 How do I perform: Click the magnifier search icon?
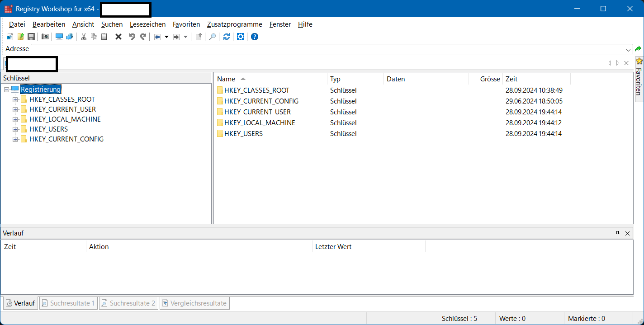[x=212, y=37]
